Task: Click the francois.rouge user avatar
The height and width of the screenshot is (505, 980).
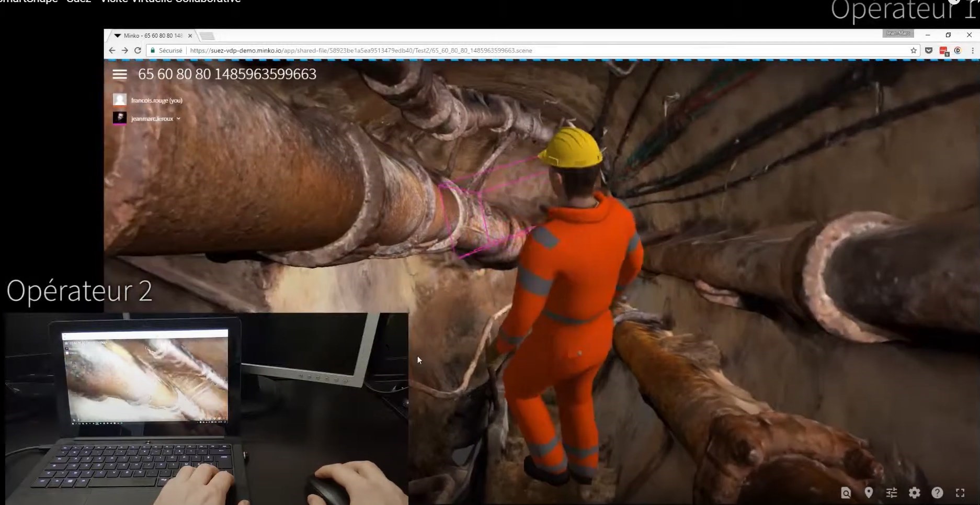Action: (x=120, y=99)
